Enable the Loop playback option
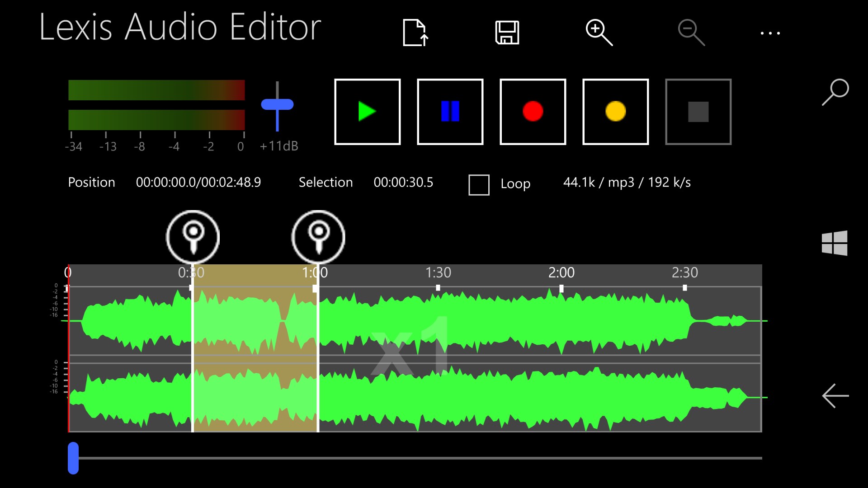 pos(479,185)
